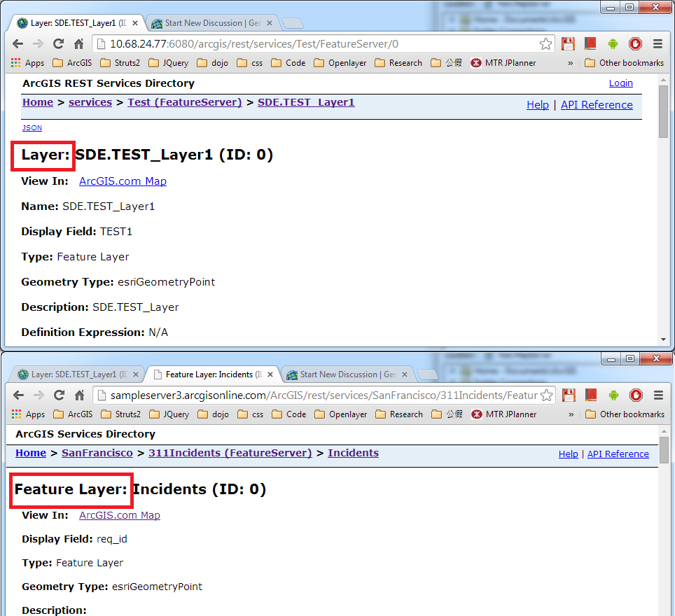Switch to Layer: SDE.TEST_Layer1 tab in bottom window
This screenshot has width=675, height=616.
(x=78, y=374)
